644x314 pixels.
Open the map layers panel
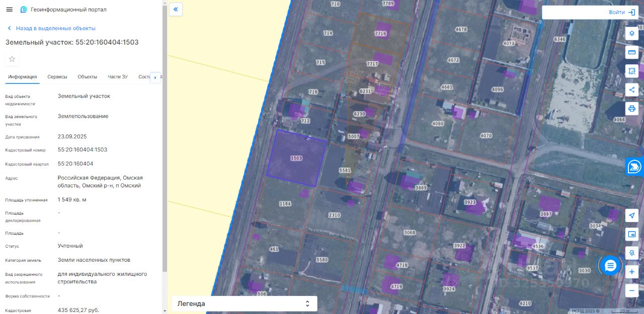pos(632,34)
